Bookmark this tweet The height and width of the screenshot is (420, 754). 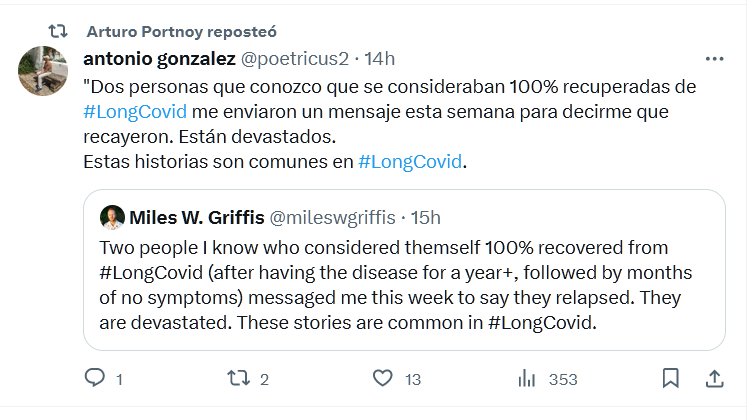[672, 379]
